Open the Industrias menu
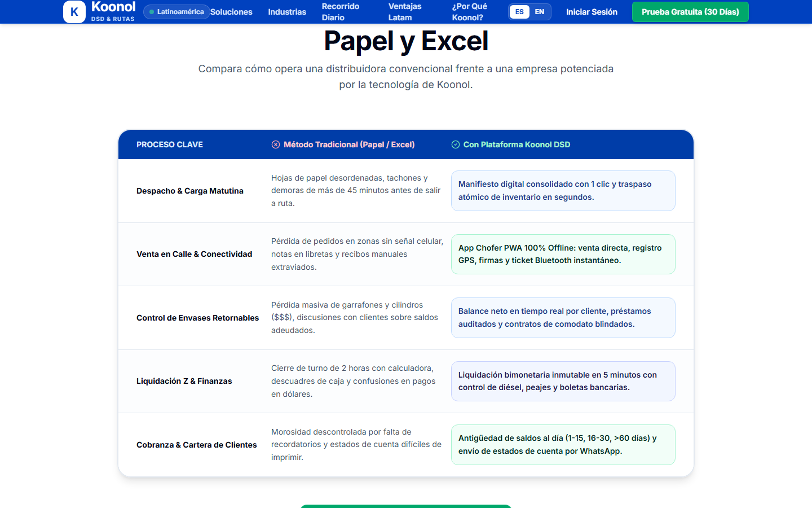 point(287,12)
